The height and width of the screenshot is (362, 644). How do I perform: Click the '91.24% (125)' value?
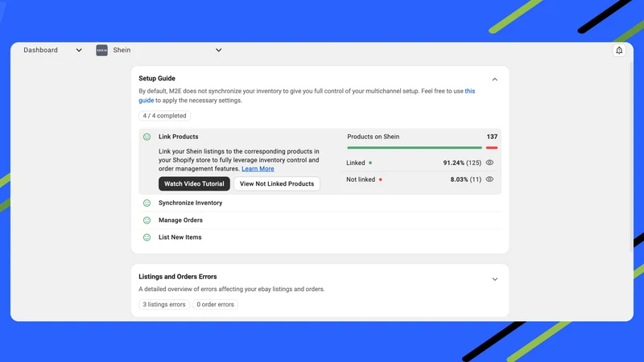click(x=462, y=163)
